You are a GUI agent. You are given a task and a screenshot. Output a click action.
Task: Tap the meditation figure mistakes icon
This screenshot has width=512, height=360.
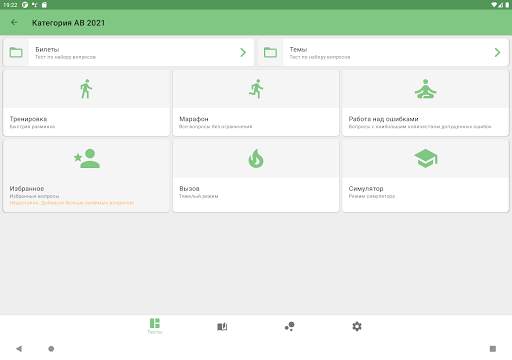pos(425,89)
